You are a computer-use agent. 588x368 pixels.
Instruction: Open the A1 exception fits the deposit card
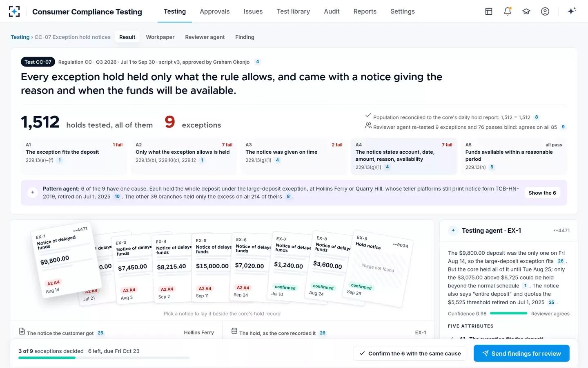[74, 157]
